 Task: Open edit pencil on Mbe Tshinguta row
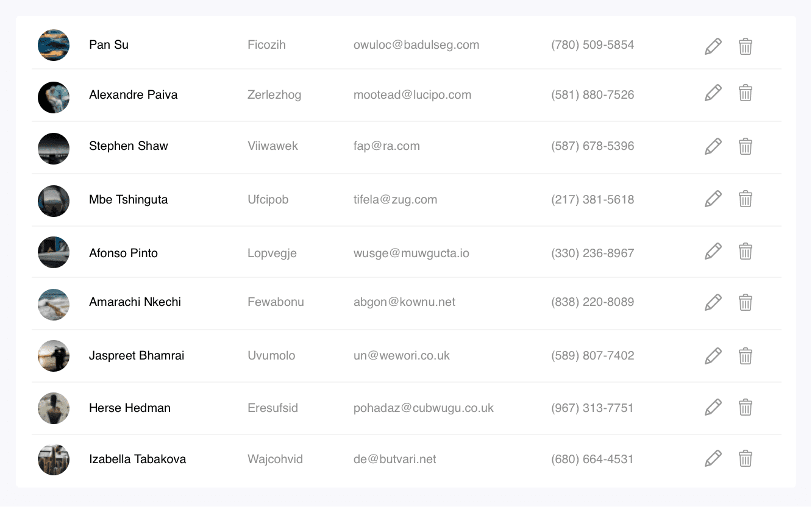(713, 199)
